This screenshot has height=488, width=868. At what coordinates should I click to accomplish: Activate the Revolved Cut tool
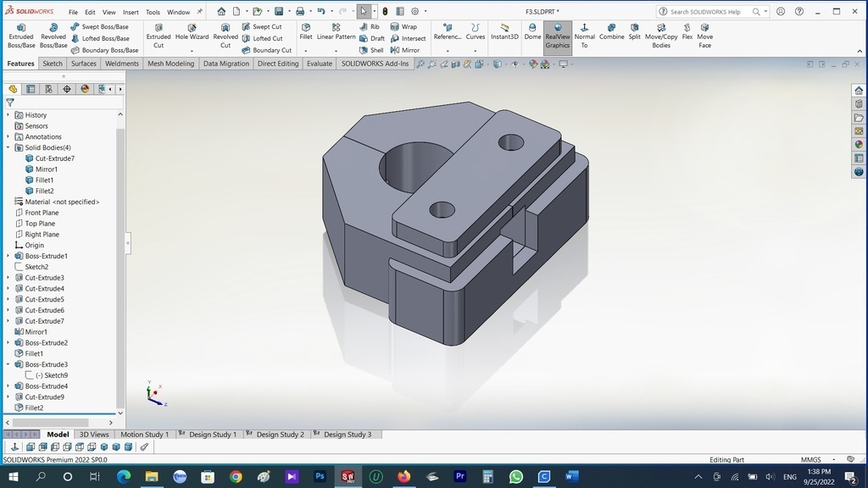pos(225,32)
